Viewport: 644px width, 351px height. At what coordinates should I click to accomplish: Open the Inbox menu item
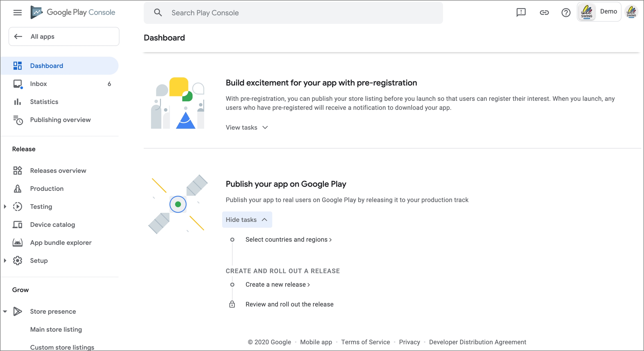pos(60,84)
